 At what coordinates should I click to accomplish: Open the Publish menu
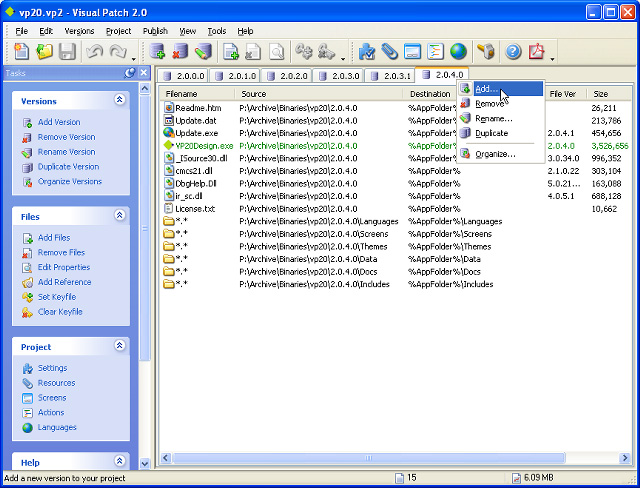(155, 31)
